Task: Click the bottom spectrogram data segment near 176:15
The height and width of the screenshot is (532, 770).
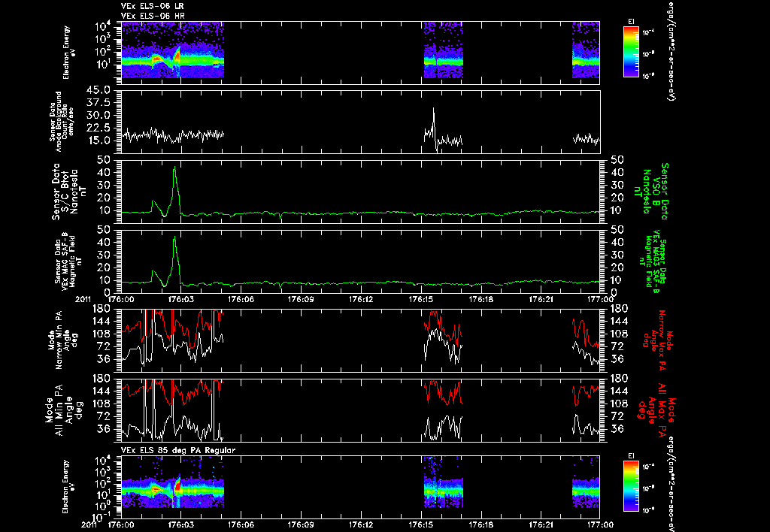Action: 444,482
